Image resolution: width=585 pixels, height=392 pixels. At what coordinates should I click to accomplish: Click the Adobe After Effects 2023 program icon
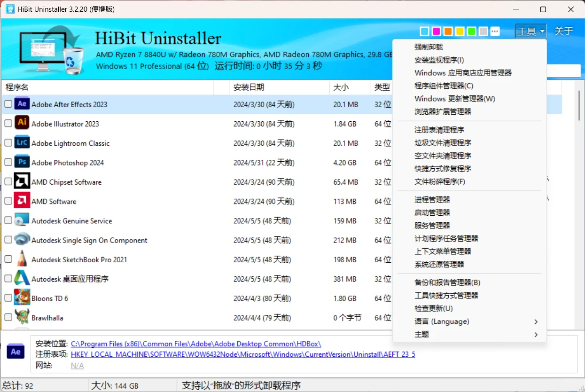[22, 104]
